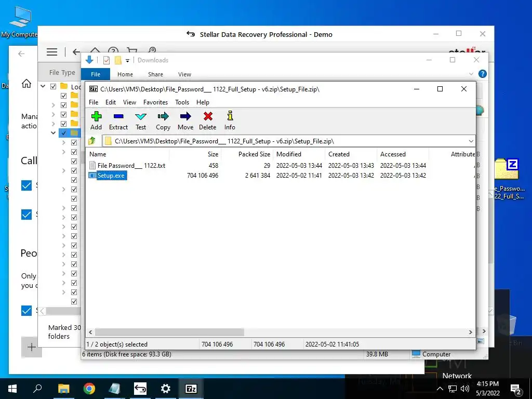532x399 pixels.
Task: Switch to Explorer Home ribbon tab
Action: click(x=125, y=74)
